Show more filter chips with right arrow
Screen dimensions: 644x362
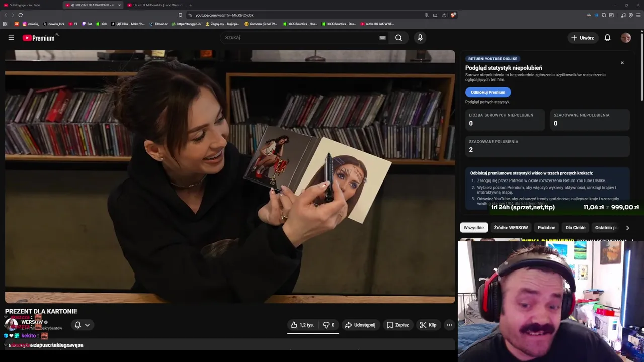[627, 228]
